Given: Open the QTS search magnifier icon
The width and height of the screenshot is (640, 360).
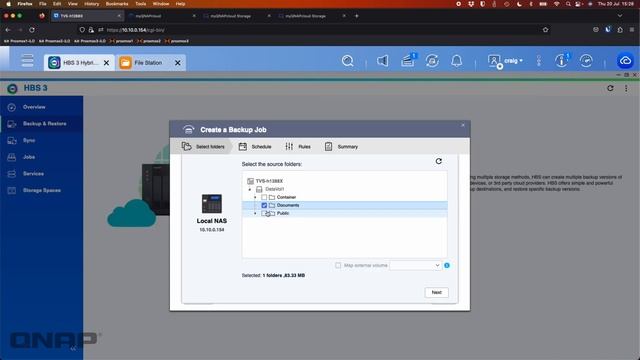Looking at the screenshot, I should [347, 61].
